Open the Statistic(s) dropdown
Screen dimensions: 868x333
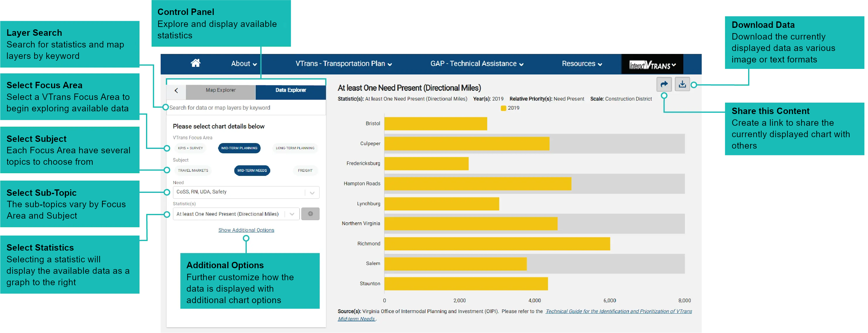[292, 214]
